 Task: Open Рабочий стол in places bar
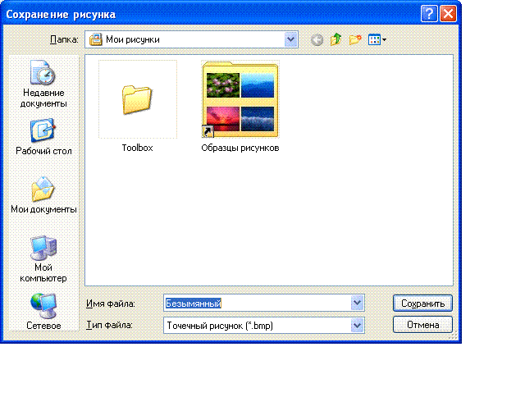point(43,137)
